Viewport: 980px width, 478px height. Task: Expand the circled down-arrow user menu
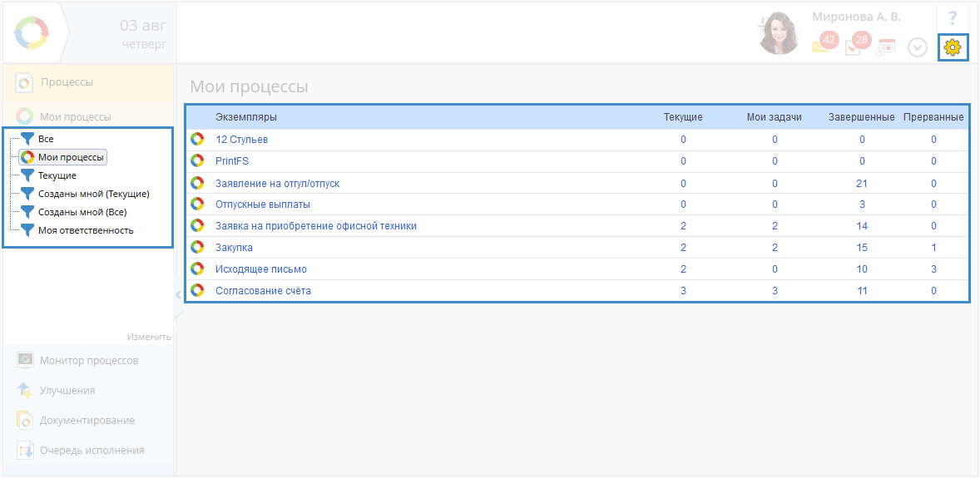pyautogui.click(x=917, y=47)
